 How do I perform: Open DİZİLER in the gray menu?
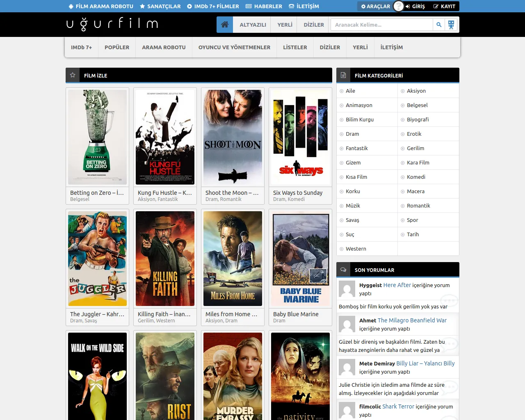tap(330, 47)
